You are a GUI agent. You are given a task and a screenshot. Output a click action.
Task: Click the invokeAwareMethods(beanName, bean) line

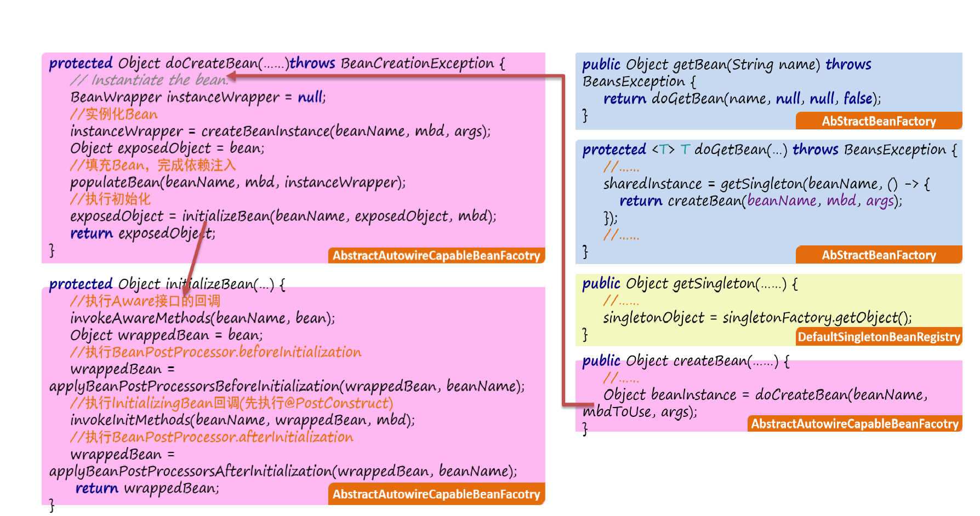click(x=202, y=318)
